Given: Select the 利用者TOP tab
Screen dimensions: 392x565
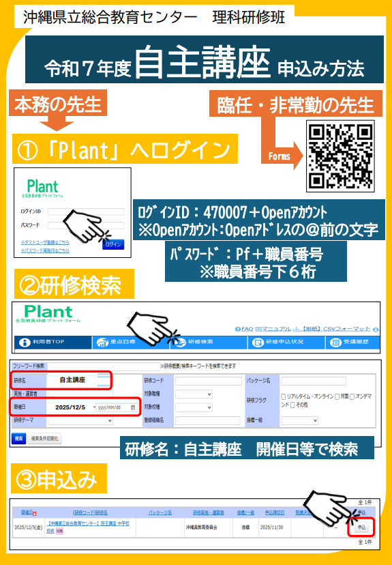Looking at the screenshot, I should pyautogui.click(x=53, y=342).
